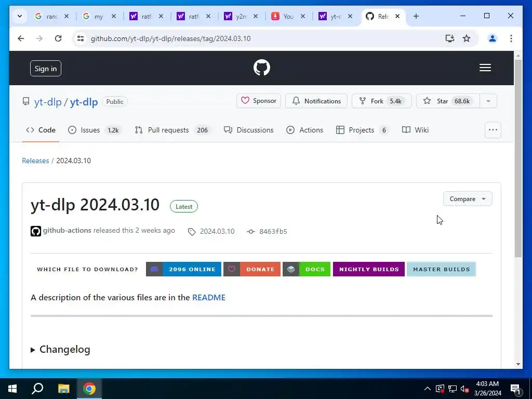Screen dimensions: 532x399
Task: Open the Code tab
Action: coord(41,130)
